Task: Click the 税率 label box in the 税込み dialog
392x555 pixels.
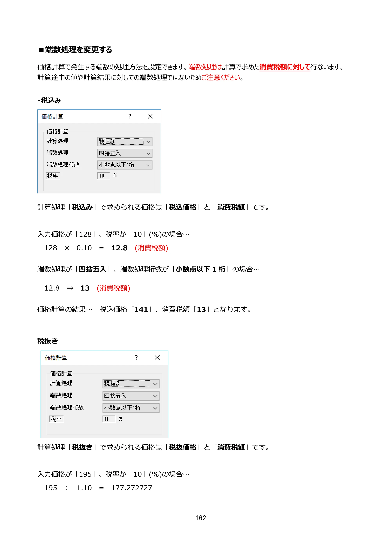Action: pos(53,176)
